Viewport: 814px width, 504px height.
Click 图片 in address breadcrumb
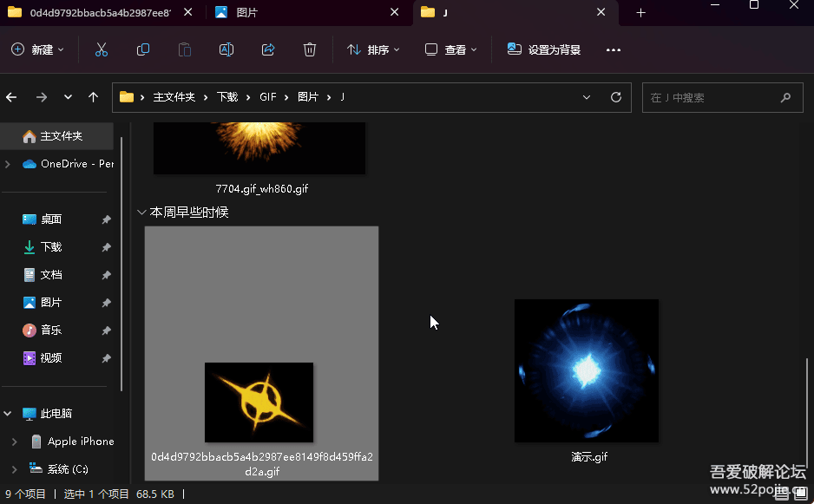click(x=308, y=97)
